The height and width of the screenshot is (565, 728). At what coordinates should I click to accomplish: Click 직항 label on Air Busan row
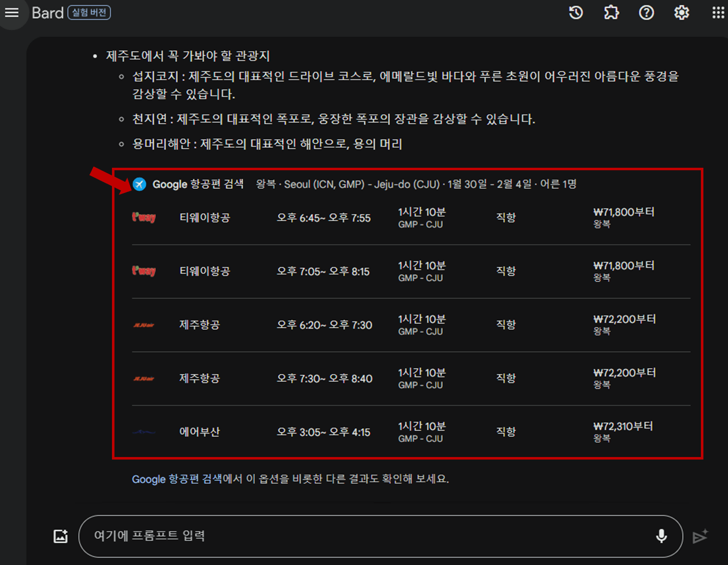(506, 432)
